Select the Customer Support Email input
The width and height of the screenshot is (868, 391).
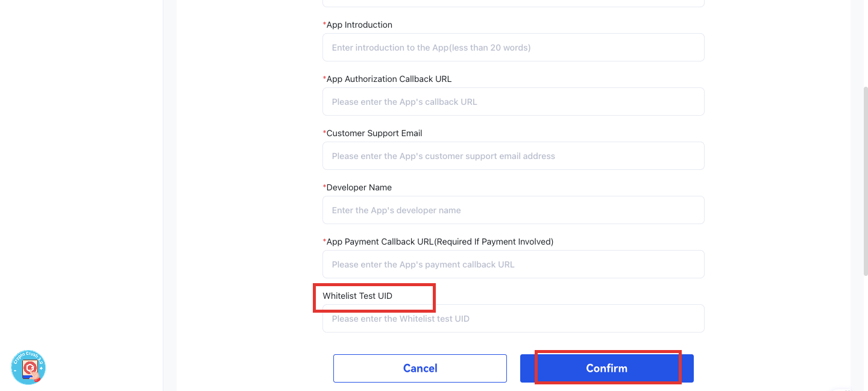(x=513, y=156)
